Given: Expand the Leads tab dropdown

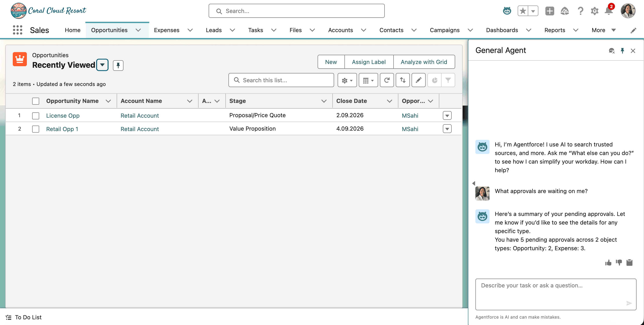Looking at the screenshot, I should click(x=232, y=30).
